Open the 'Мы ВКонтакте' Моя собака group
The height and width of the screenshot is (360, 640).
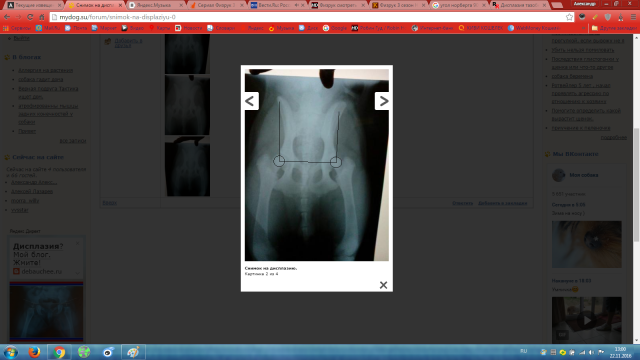click(x=584, y=175)
